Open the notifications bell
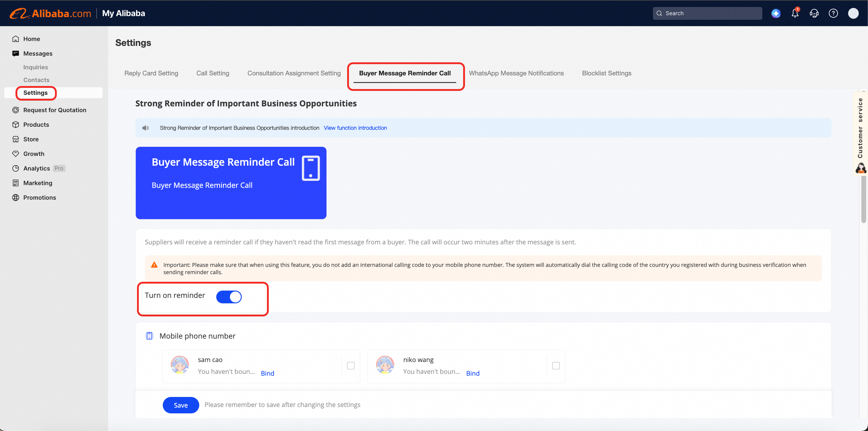Screen dimensions: 868x431 (795, 13)
